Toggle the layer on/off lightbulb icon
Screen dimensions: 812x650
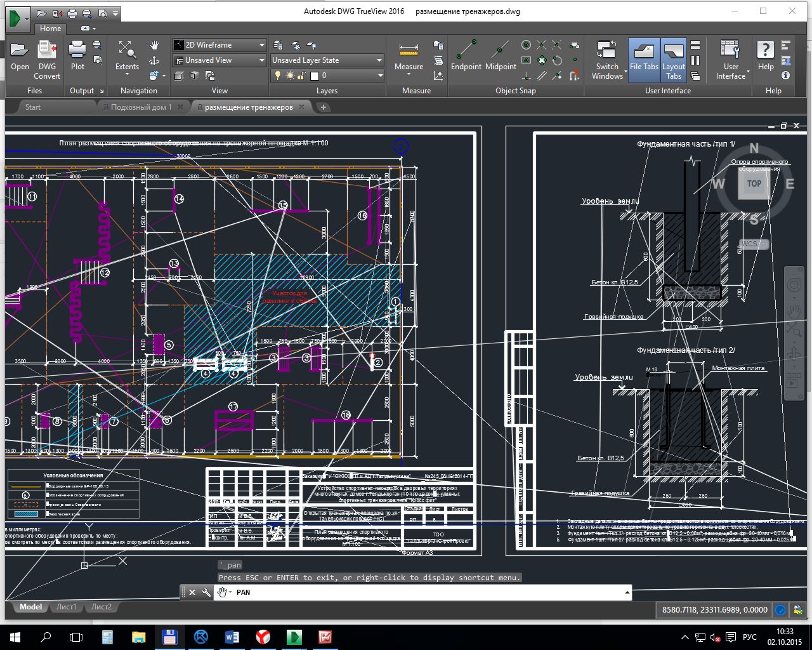278,76
